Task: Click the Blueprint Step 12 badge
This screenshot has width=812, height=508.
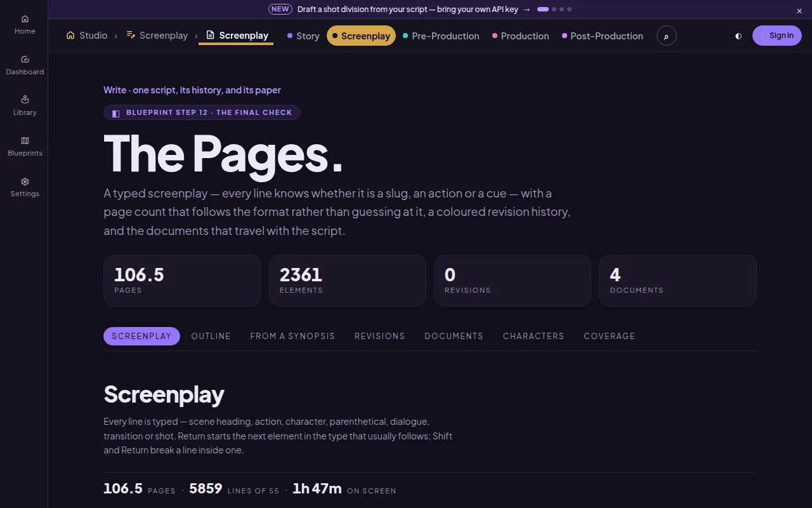Action: (x=202, y=112)
